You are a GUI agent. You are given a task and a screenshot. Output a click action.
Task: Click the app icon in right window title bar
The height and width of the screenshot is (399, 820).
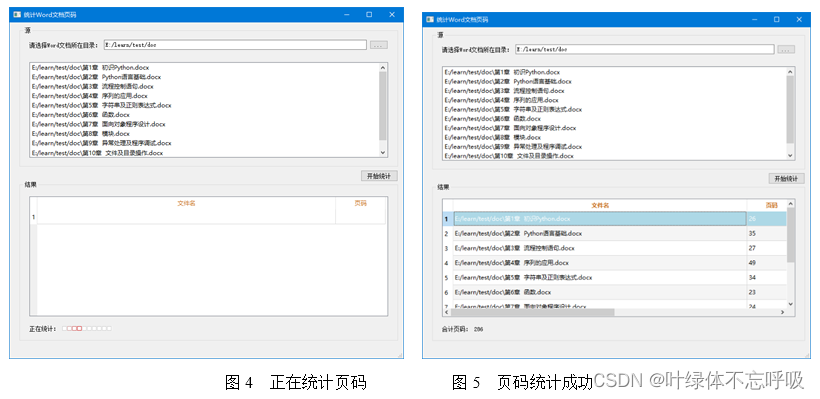click(430, 19)
